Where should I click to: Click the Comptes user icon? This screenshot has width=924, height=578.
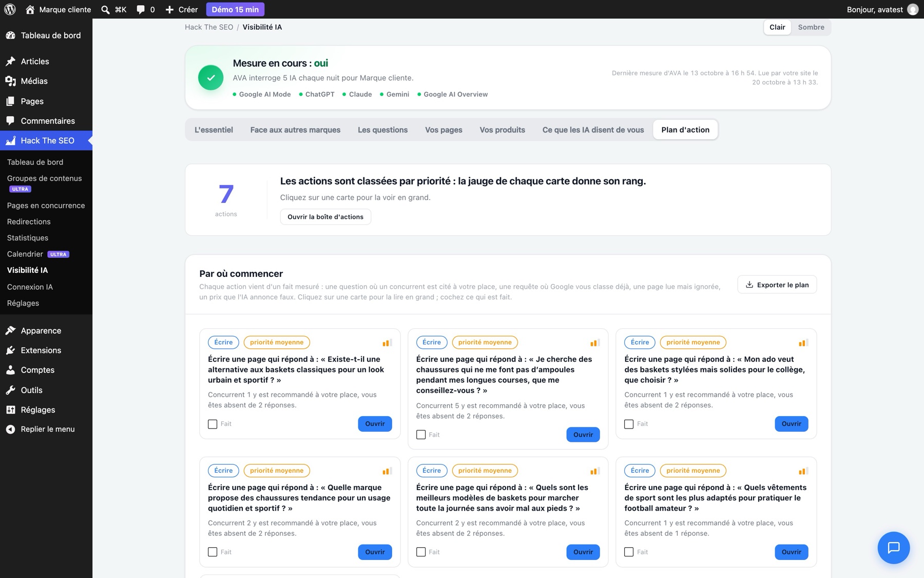tap(10, 370)
